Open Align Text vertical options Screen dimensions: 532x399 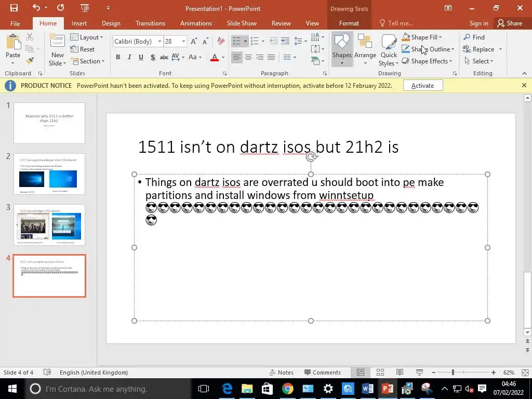317,49
